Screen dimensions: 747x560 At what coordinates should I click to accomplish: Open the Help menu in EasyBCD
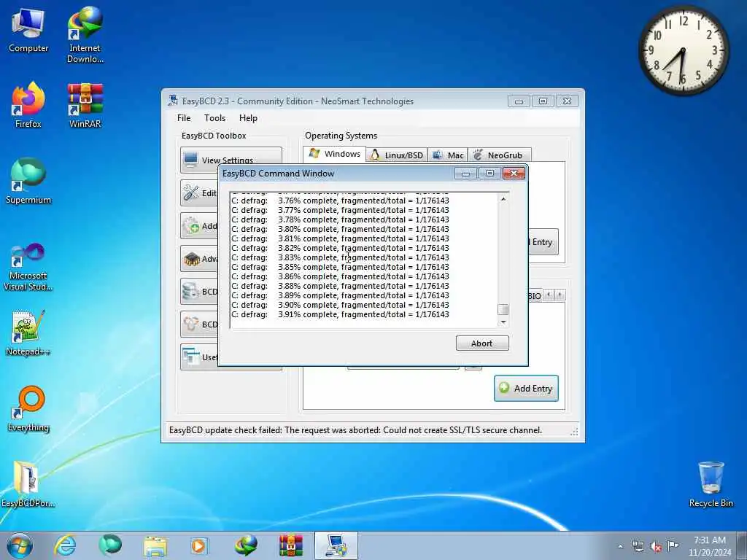click(x=248, y=118)
